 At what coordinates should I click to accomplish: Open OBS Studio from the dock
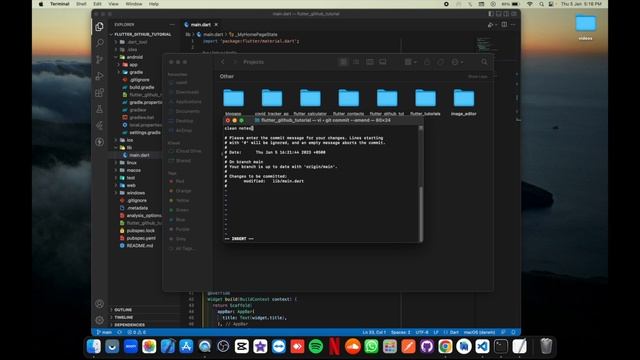click(223, 347)
